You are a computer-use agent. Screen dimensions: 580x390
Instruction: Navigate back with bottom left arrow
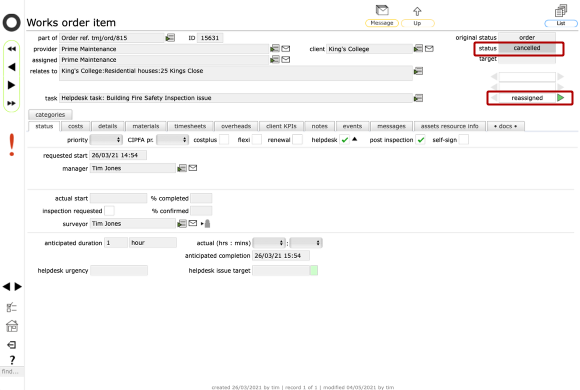[x=6, y=286]
